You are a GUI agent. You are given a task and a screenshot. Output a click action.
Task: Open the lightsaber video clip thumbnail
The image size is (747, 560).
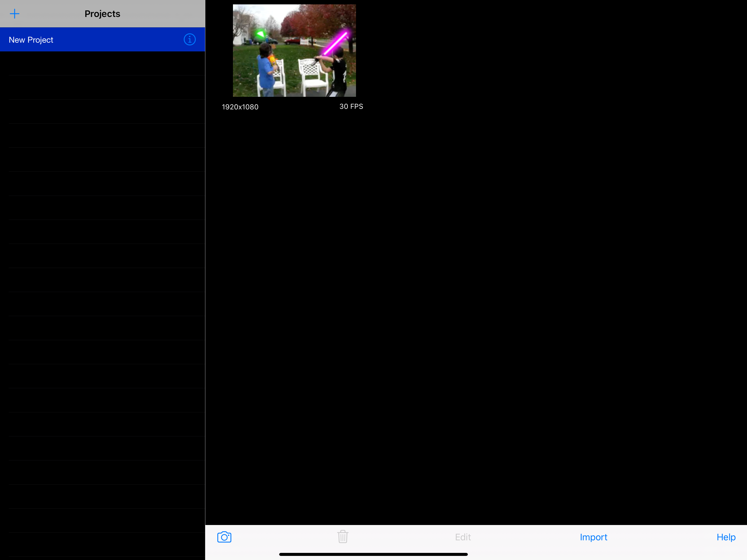[x=294, y=51]
